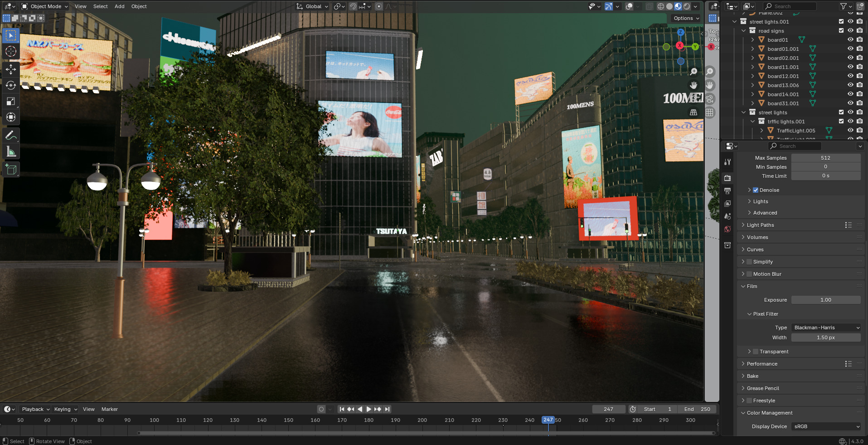The height and width of the screenshot is (445, 868).
Task: Click the zoom magnifier in the main viewport
Action: coord(693,72)
